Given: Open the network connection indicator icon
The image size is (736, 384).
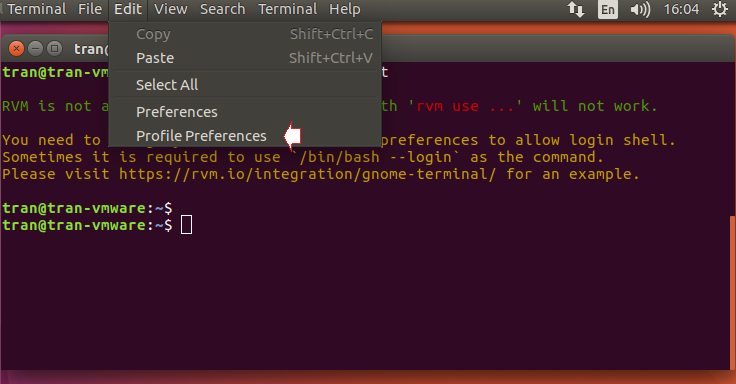Looking at the screenshot, I should (576, 9).
